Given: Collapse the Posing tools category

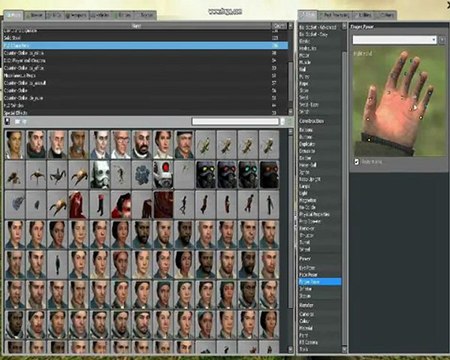Looking at the screenshot, I should pos(305,259).
